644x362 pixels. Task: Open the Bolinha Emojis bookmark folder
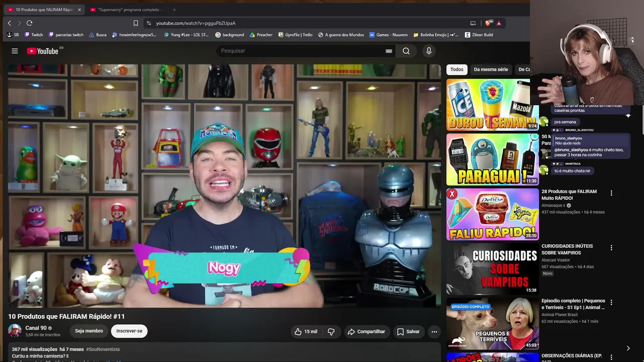(436, 35)
